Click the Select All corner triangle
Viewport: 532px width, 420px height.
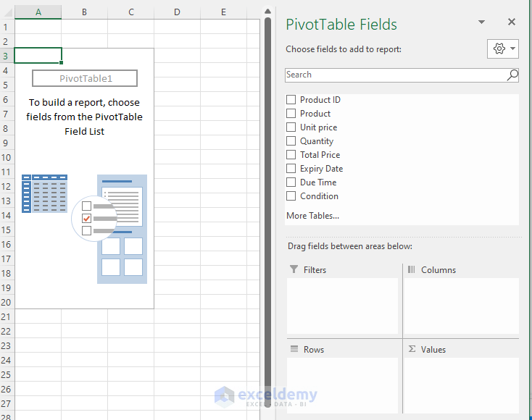point(7,12)
